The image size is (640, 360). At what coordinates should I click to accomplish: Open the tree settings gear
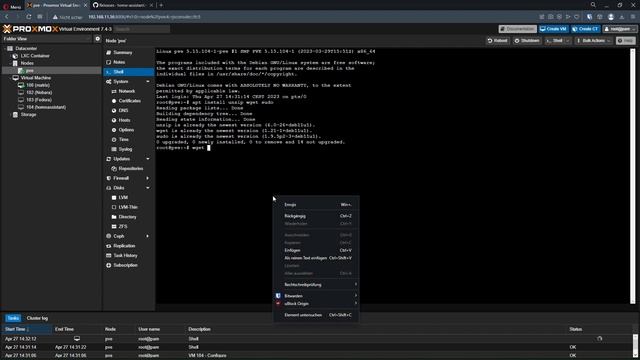(x=98, y=39)
